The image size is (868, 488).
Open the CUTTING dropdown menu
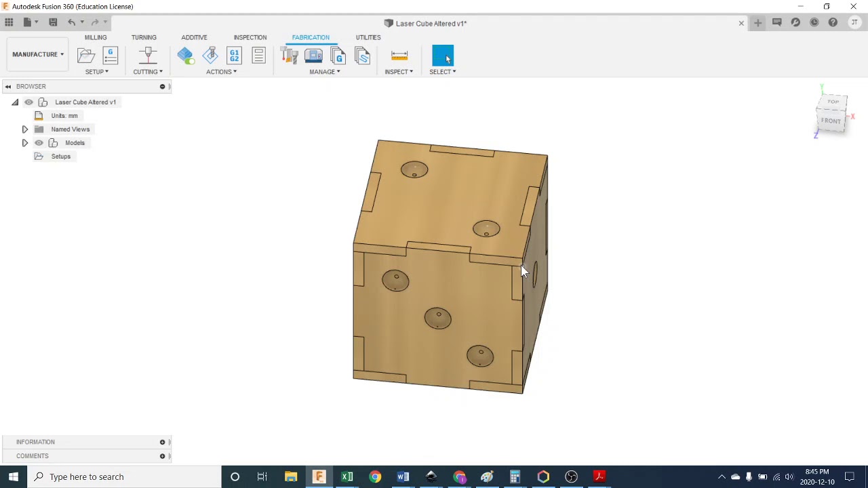coord(148,72)
